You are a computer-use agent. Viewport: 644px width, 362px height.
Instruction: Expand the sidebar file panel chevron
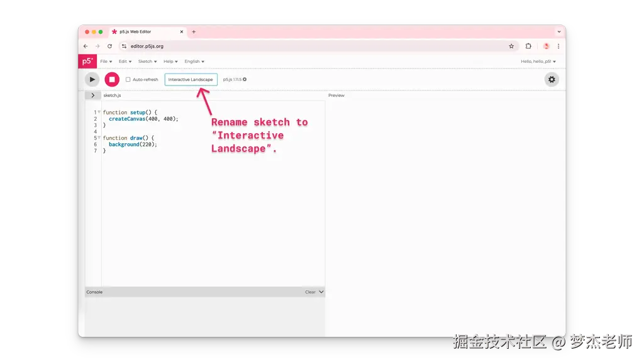pyautogui.click(x=92, y=95)
